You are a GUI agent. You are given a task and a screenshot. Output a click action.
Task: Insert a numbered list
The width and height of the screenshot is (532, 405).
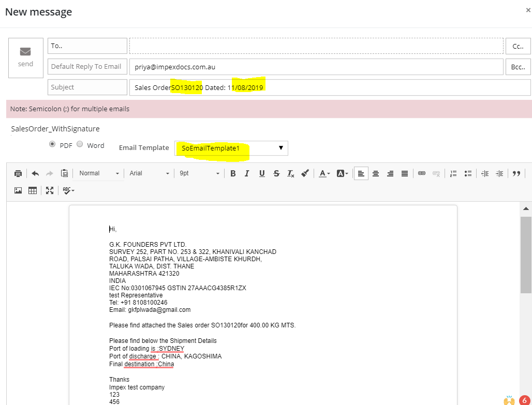[x=453, y=173]
